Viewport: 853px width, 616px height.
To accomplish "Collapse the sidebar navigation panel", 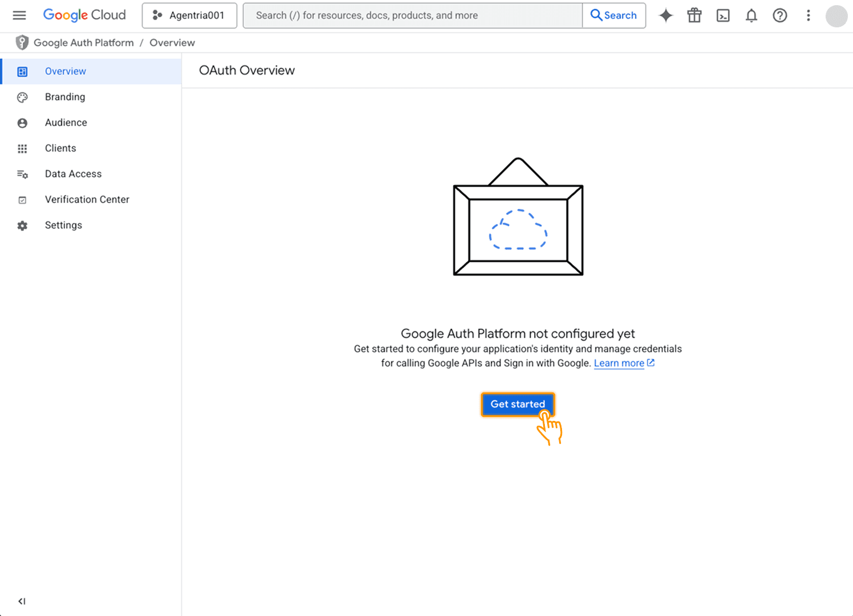I will [x=22, y=601].
